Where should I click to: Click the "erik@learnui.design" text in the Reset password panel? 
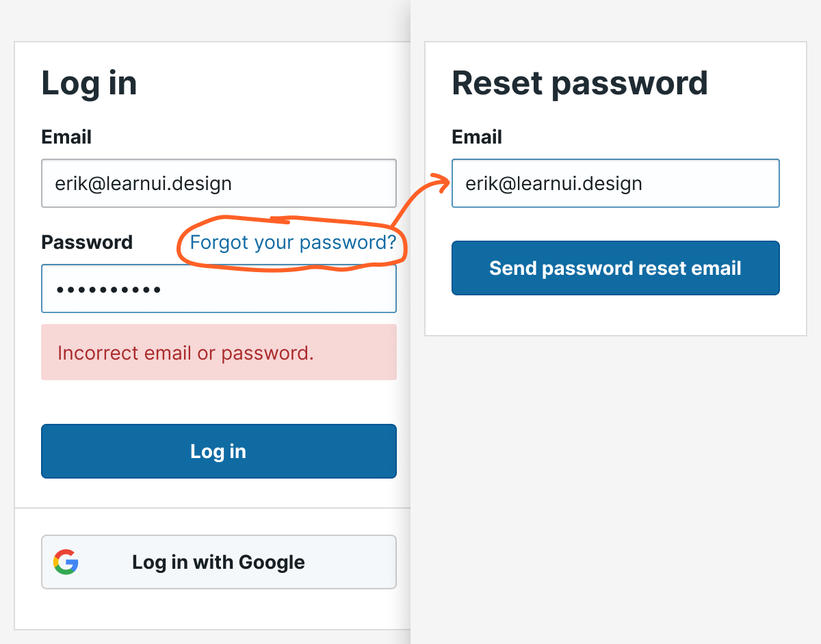(553, 183)
